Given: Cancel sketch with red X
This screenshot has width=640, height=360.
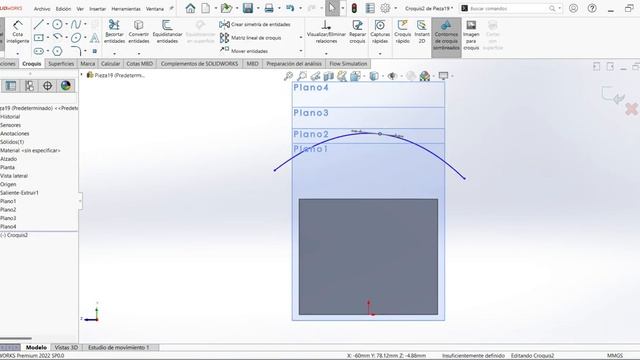Looking at the screenshot, I should 631,109.
